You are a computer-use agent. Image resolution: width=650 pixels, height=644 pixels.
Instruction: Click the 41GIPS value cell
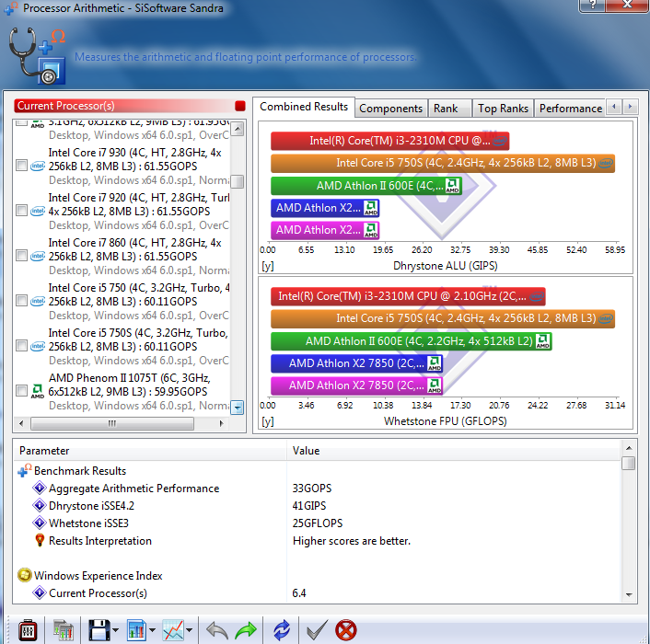309,506
